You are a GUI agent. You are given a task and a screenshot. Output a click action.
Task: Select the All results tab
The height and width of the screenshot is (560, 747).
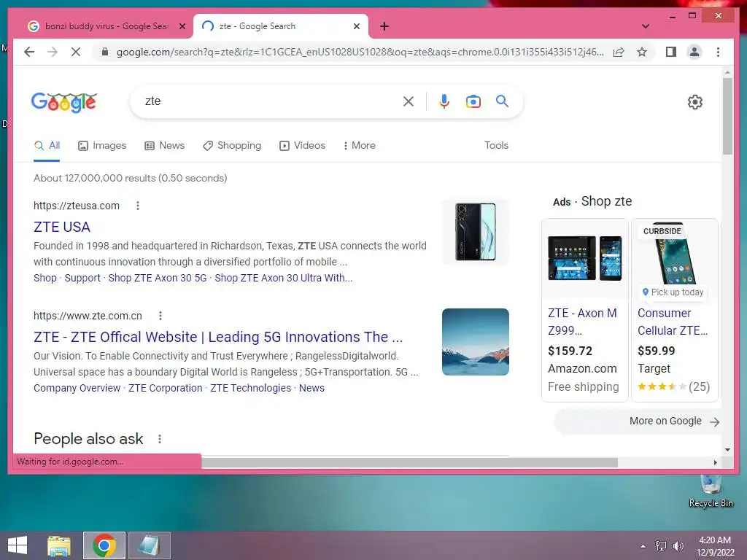coord(47,145)
